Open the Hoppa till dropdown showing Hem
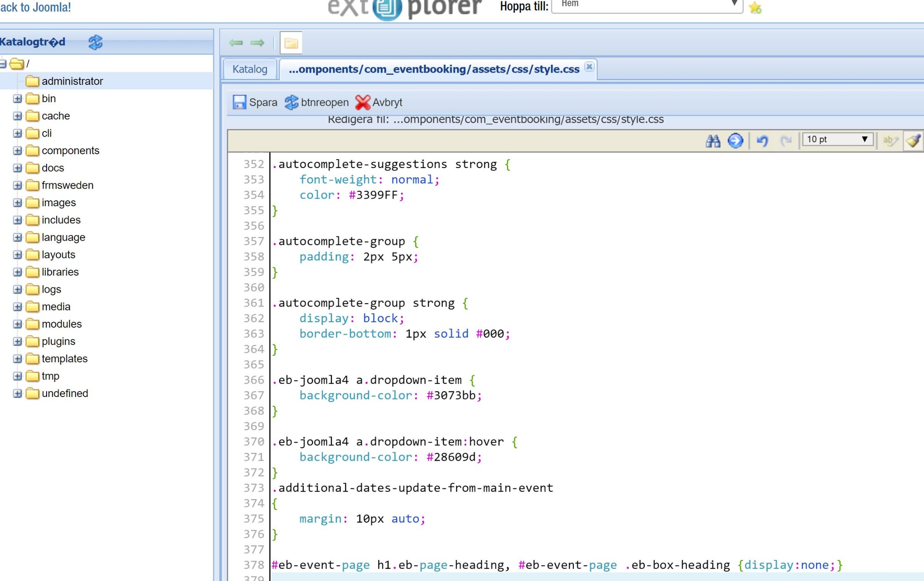The width and height of the screenshot is (924, 581). click(x=647, y=5)
